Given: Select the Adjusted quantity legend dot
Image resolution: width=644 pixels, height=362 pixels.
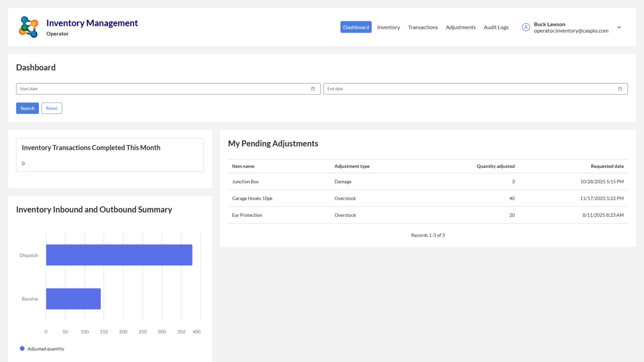Looking at the screenshot, I should click(22, 348).
